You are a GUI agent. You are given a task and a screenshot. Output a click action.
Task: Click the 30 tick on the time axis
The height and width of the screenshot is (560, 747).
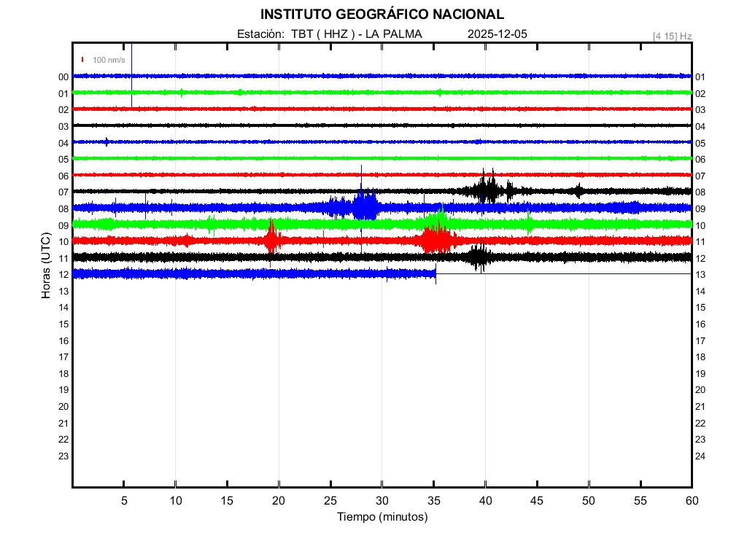click(x=382, y=500)
